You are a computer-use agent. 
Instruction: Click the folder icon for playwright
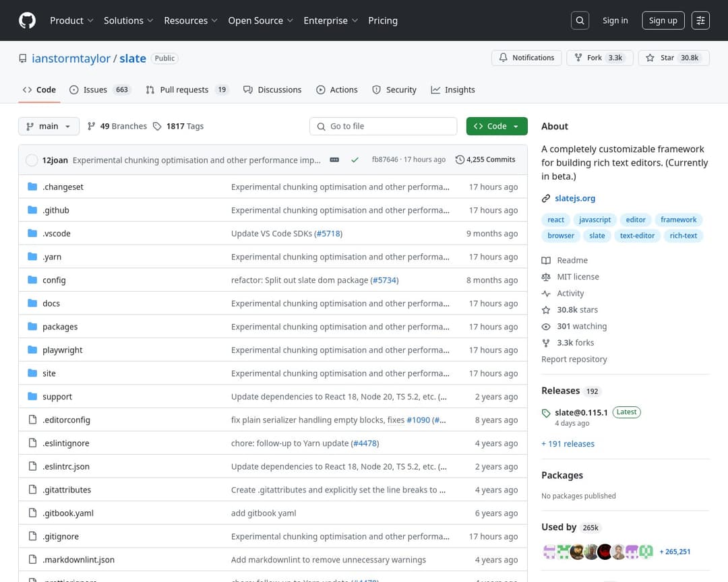point(32,350)
